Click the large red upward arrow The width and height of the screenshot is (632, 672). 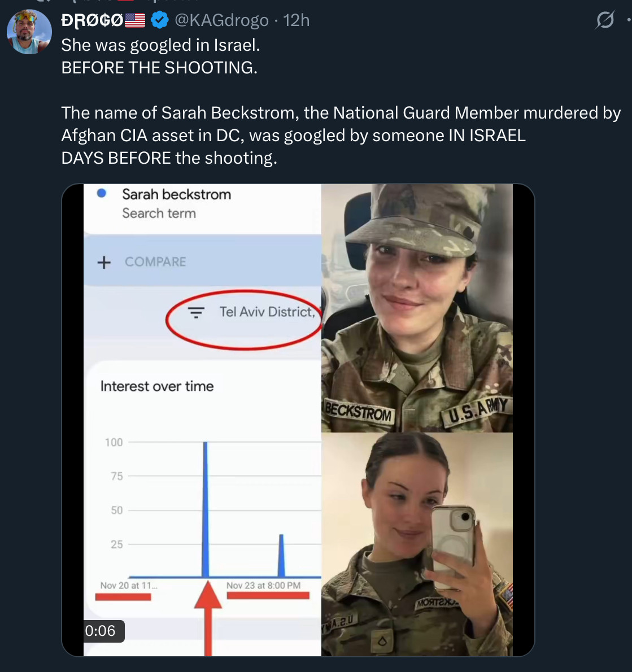(208, 616)
